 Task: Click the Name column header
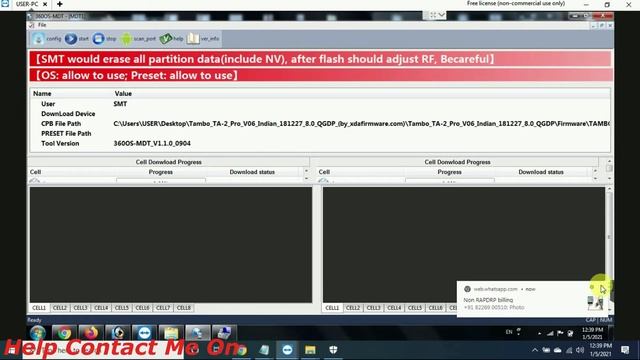pos(42,93)
